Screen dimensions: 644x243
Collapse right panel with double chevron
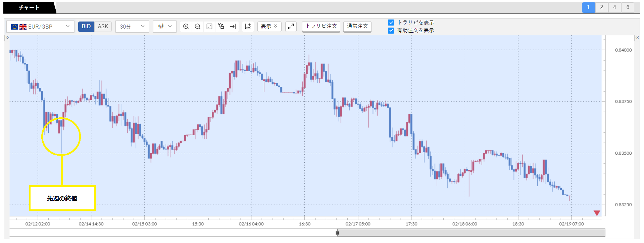[x=637, y=38]
